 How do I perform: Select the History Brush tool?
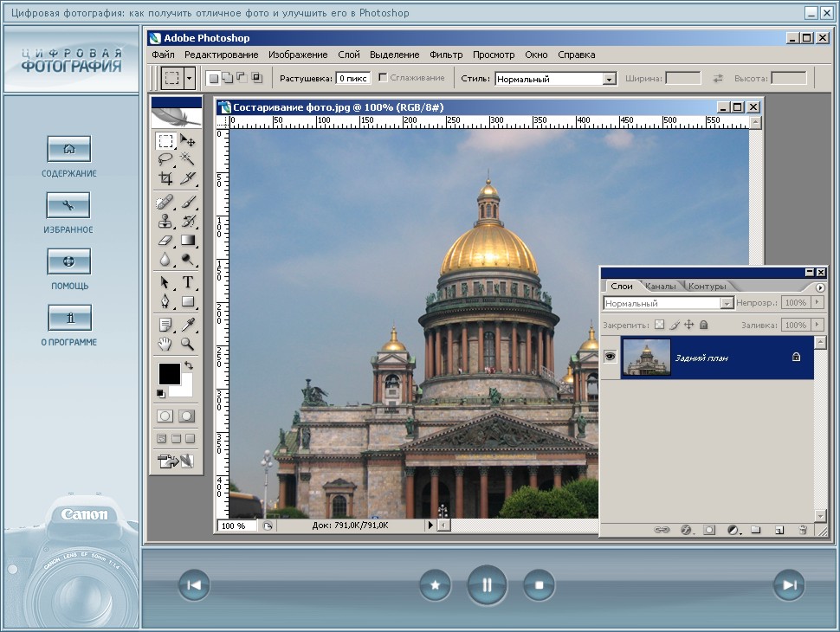coord(187,221)
